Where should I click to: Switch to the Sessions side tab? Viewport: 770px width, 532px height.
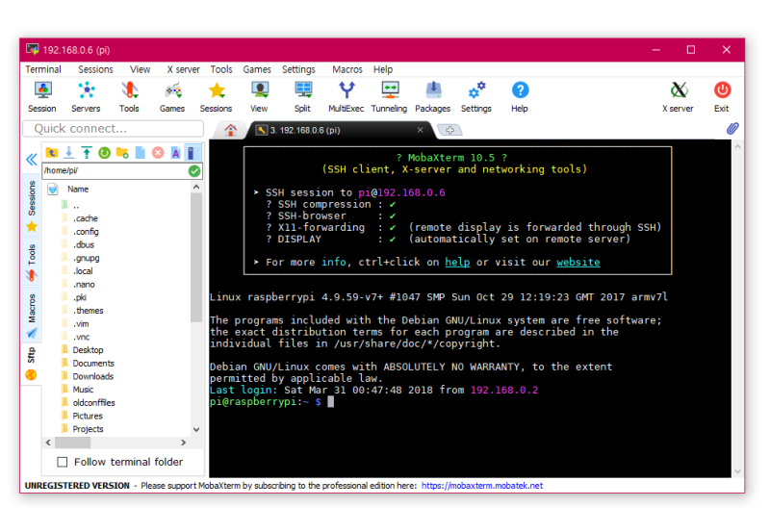[x=32, y=205]
